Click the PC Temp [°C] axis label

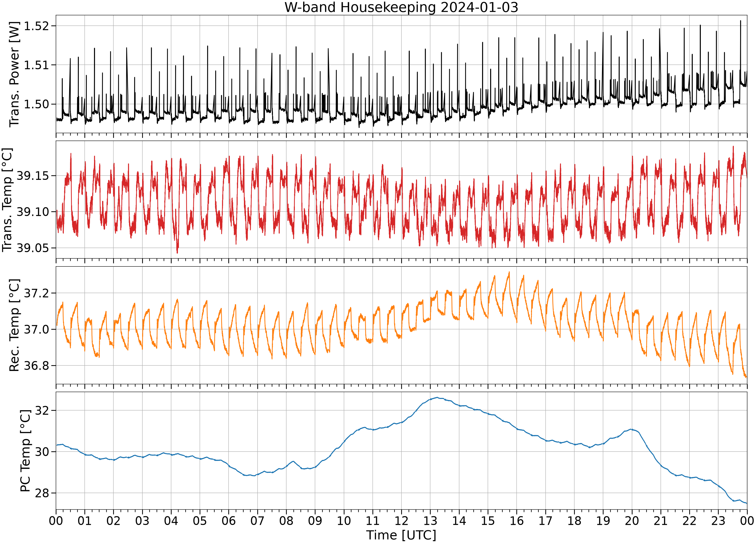tap(25, 451)
